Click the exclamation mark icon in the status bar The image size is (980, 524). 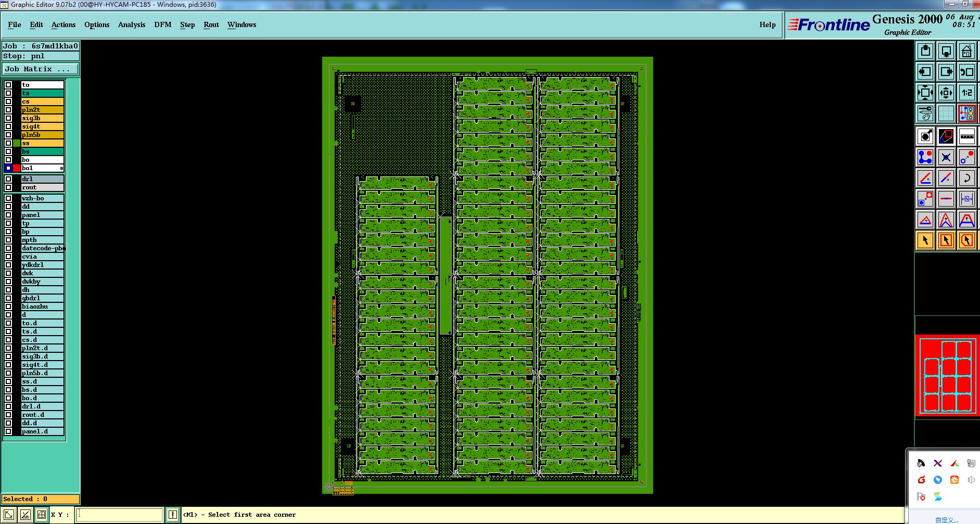pos(173,515)
